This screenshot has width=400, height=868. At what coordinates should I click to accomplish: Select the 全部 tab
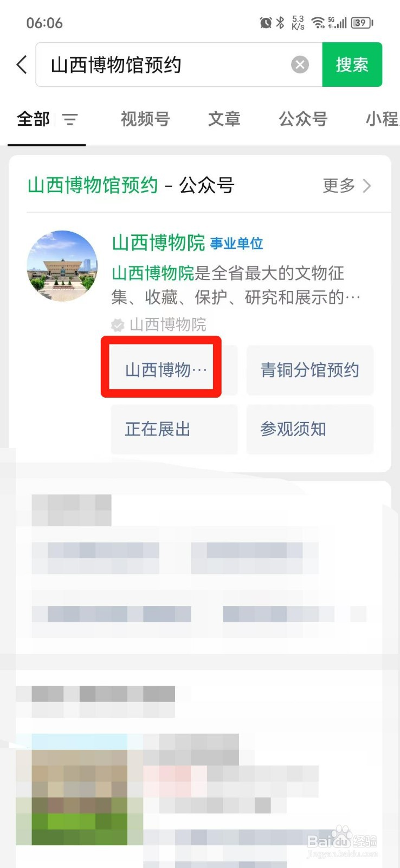point(33,119)
